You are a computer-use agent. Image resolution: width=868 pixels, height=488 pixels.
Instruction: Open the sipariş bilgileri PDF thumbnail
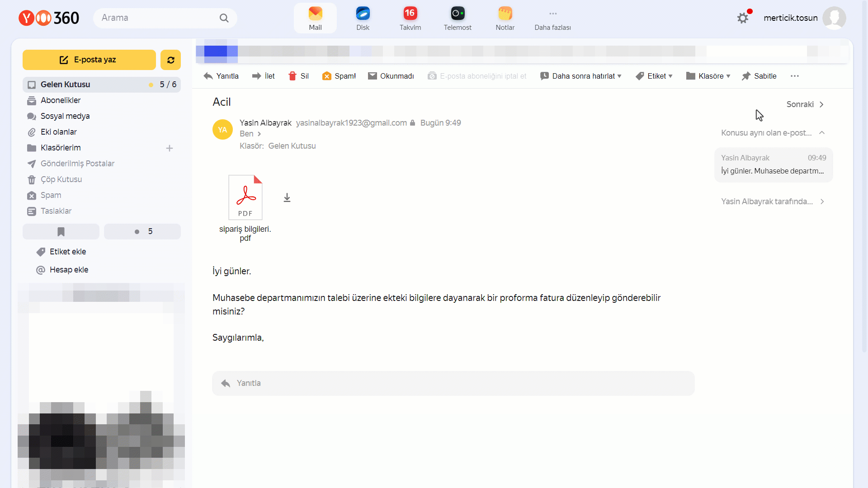click(x=245, y=197)
